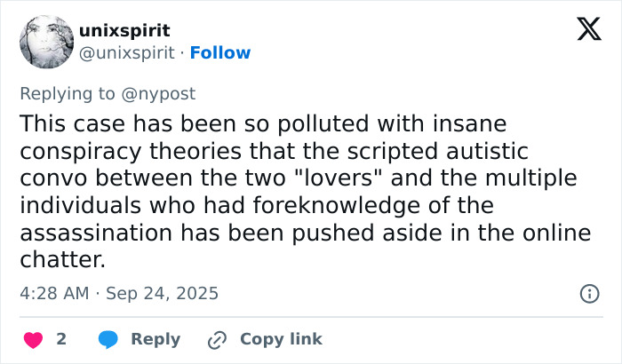The width and height of the screenshot is (622, 364).
Task: Open the unixspirit profile avatar
Action: click(44, 42)
